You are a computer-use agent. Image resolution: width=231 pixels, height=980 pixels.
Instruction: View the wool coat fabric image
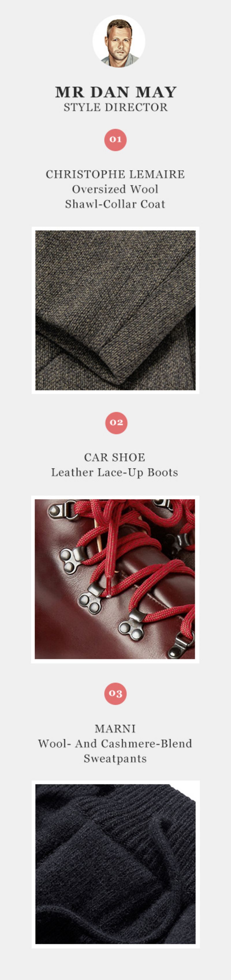click(115, 311)
